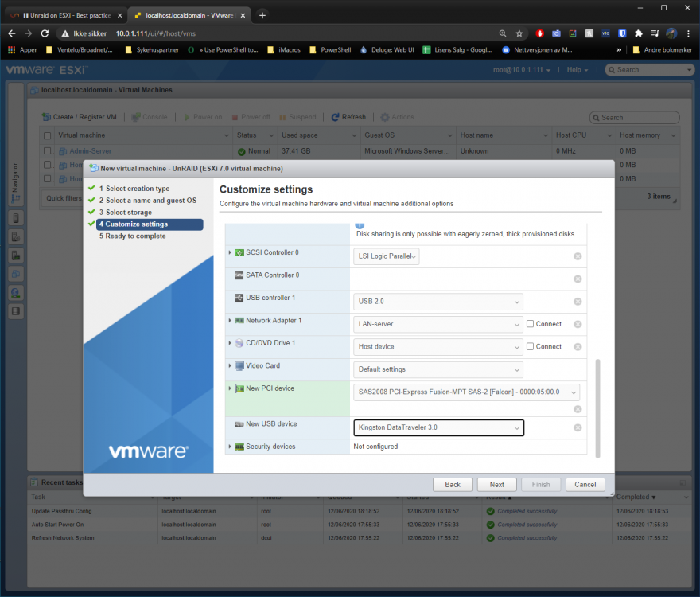This screenshot has width=700, height=597.
Task: Check the select-all Virtual machine header checkbox
Action: (x=47, y=135)
